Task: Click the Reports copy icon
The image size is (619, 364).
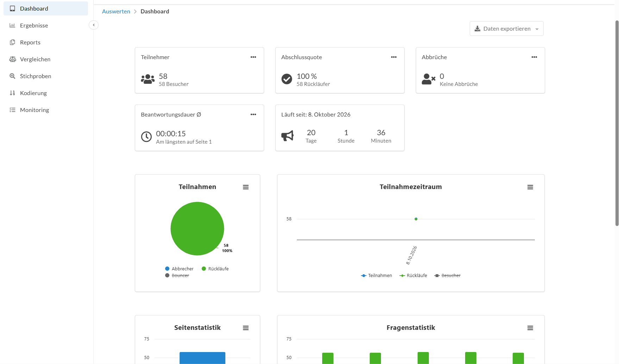Action: tap(12, 42)
